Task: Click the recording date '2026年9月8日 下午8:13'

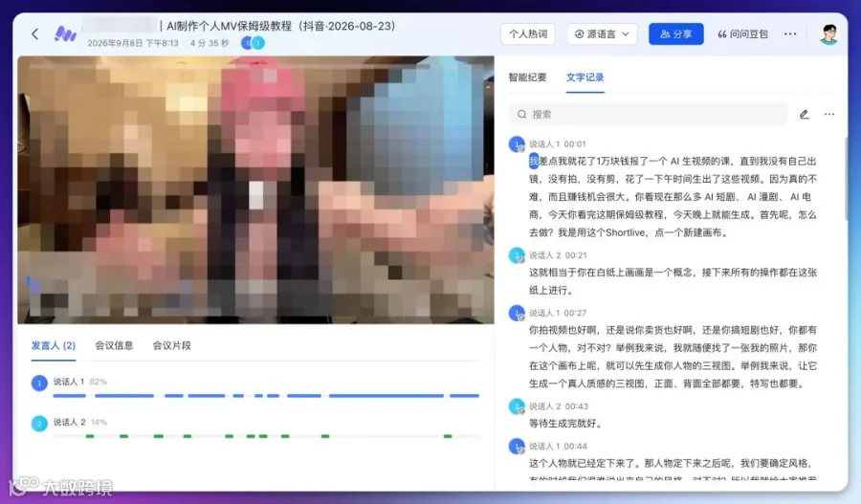Action: [133, 43]
